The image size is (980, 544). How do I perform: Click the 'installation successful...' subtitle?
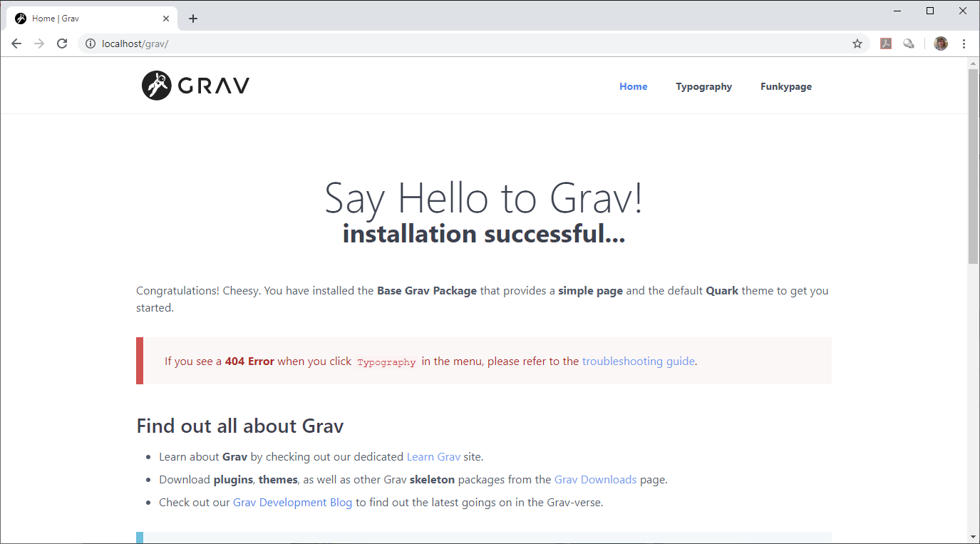pos(483,233)
